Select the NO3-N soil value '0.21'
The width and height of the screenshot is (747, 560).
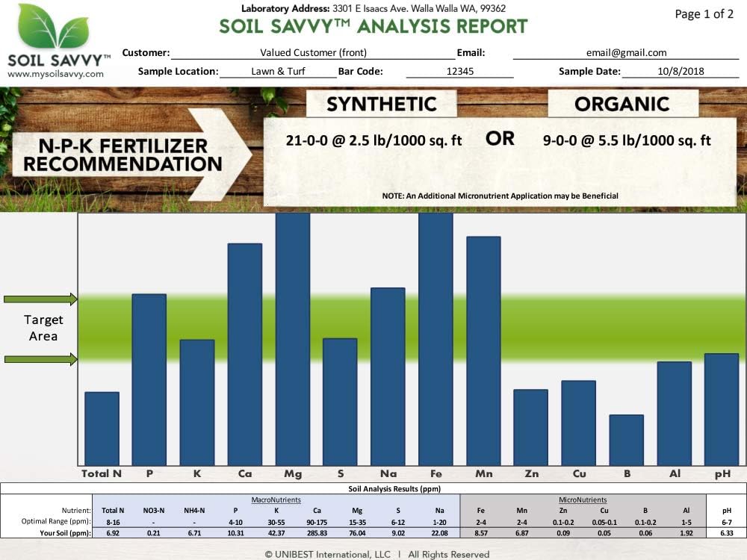point(153,533)
